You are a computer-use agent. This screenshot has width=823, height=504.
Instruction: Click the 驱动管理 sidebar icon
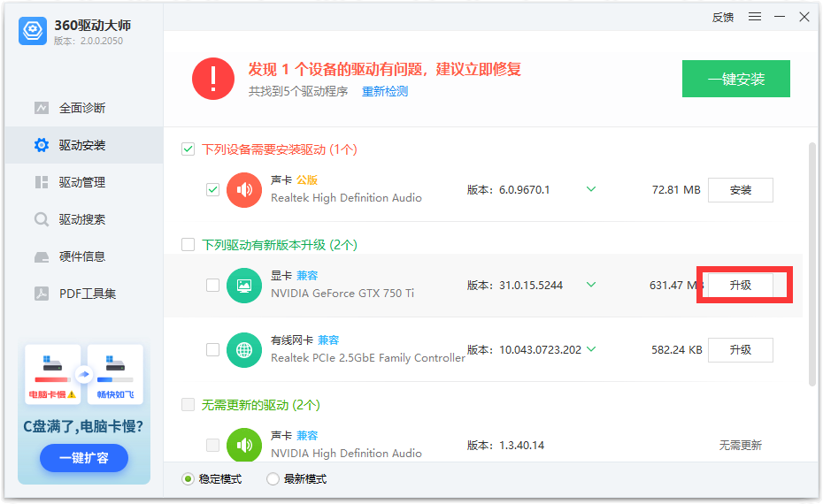click(x=42, y=182)
